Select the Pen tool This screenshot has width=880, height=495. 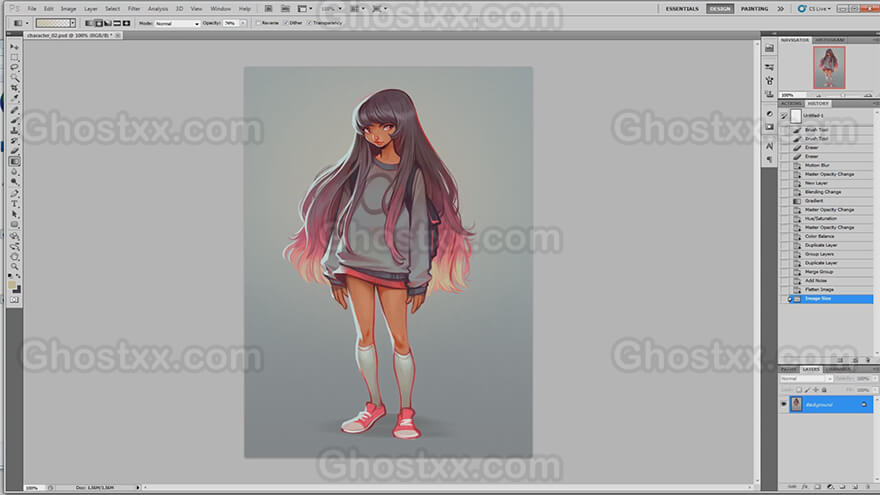tap(14, 194)
